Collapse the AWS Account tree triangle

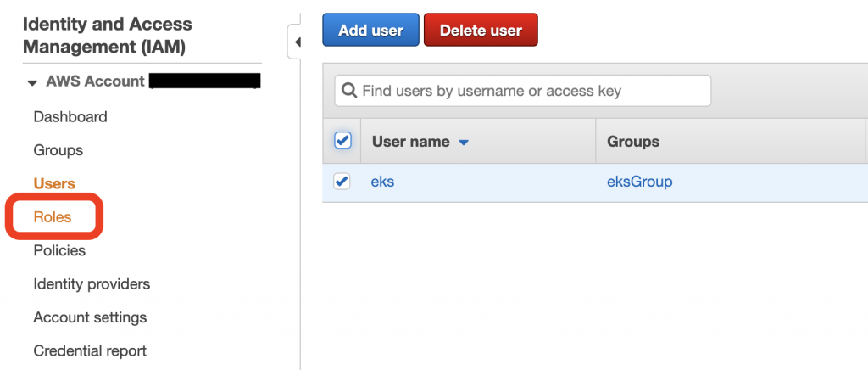click(x=32, y=83)
